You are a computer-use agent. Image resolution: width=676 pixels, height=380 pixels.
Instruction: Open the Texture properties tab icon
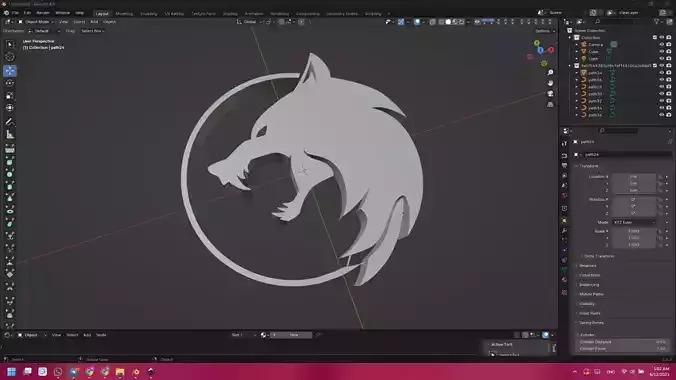[x=564, y=292]
